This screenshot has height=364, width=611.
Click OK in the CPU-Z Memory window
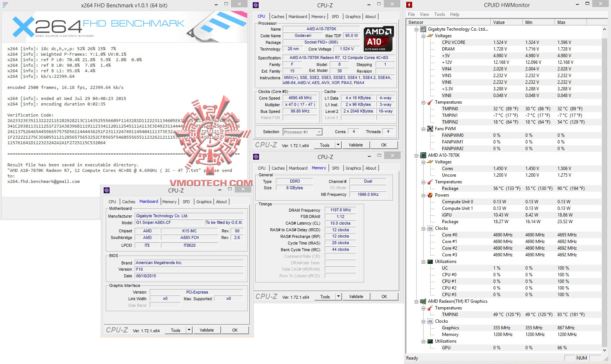point(384,297)
